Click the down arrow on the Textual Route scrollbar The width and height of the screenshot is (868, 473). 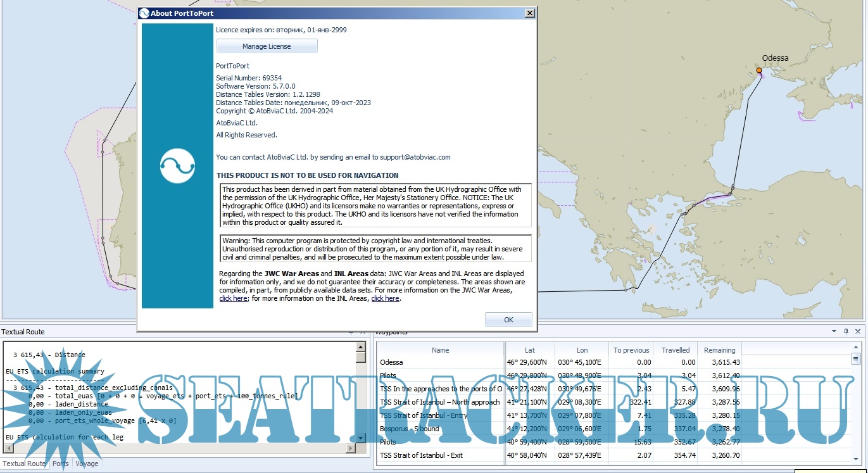(x=360, y=437)
